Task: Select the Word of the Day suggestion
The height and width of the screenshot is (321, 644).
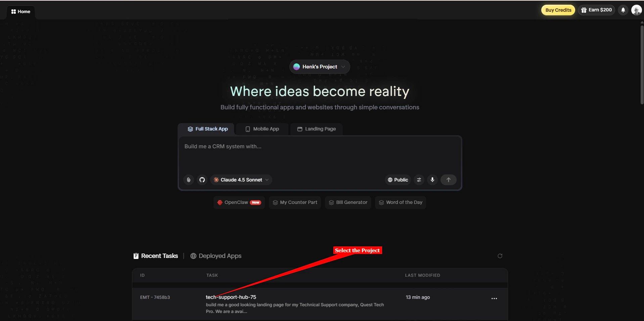Action: tap(401, 203)
